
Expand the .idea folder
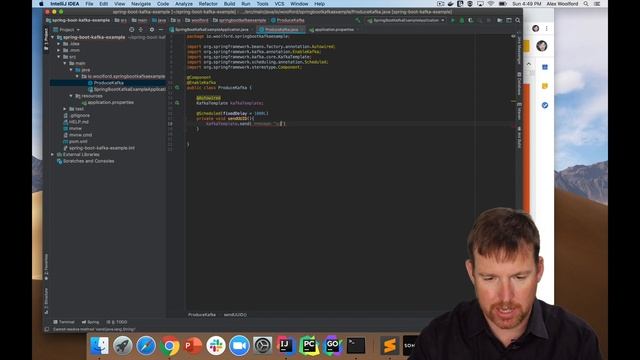tap(59, 44)
